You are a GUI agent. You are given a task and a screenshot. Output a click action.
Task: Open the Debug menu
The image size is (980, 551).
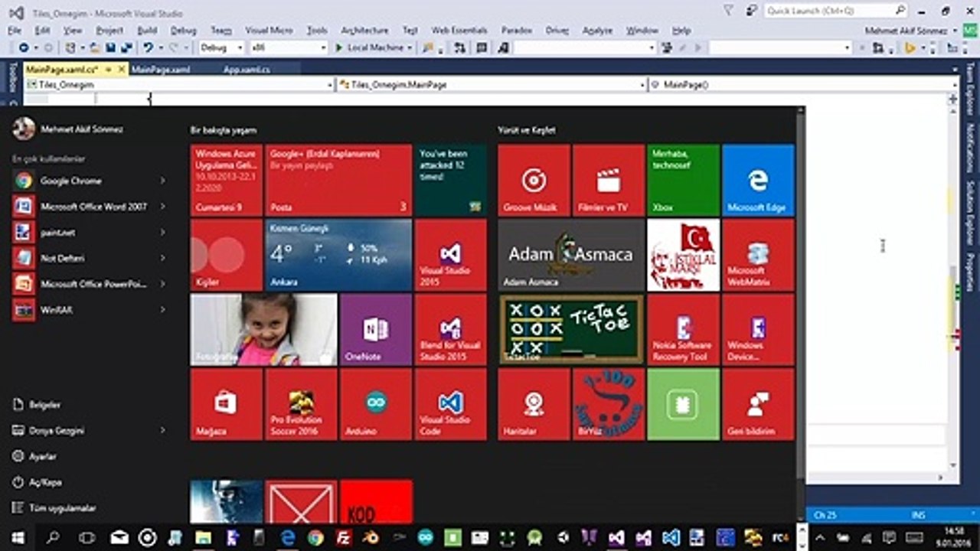tap(183, 31)
